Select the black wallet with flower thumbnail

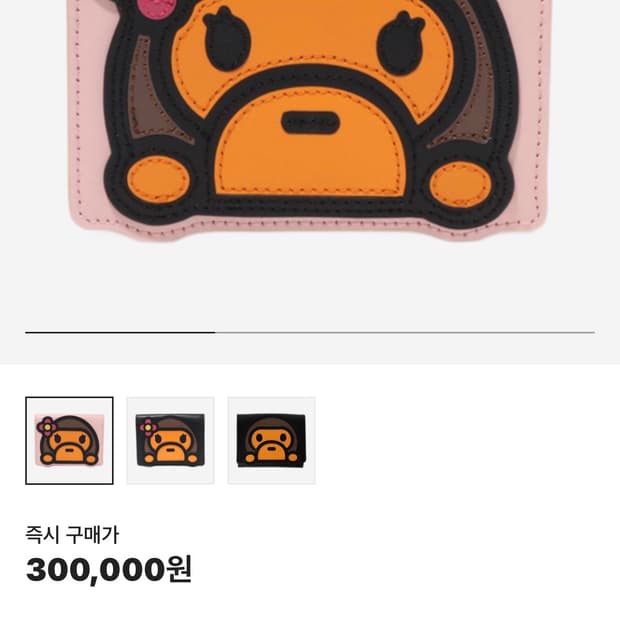click(x=170, y=440)
